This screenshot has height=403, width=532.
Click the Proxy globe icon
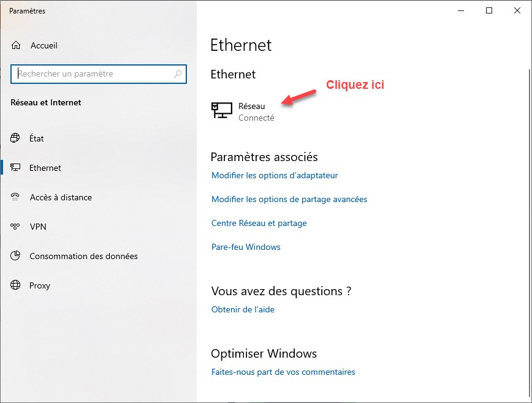16,285
